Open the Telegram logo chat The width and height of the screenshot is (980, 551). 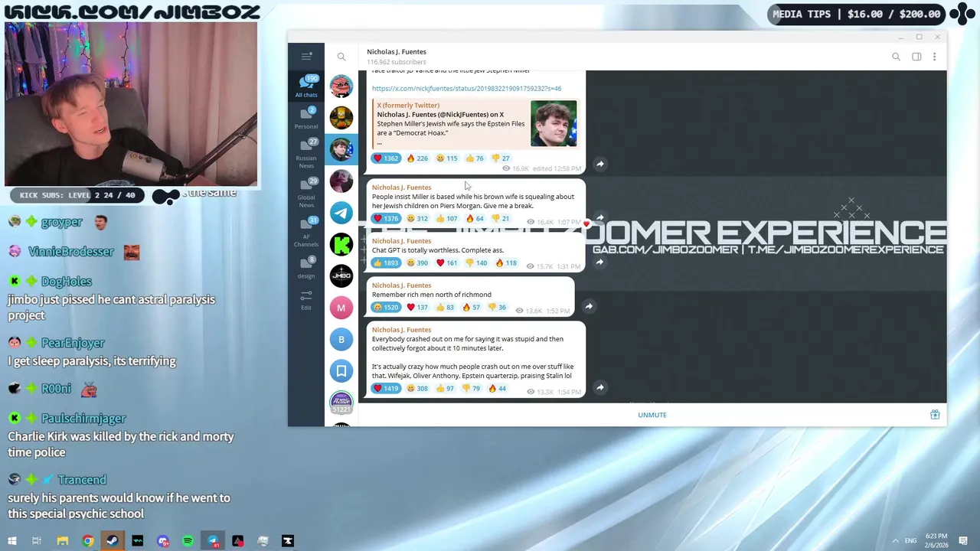point(341,212)
